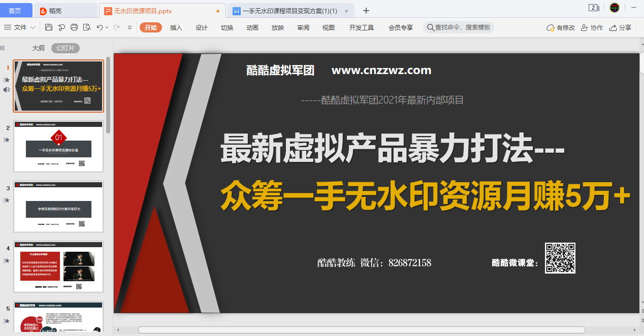The image size is (644, 336).
Task: Open the 放映 (Slideshow) ribbon tab
Action: [x=277, y=27]
